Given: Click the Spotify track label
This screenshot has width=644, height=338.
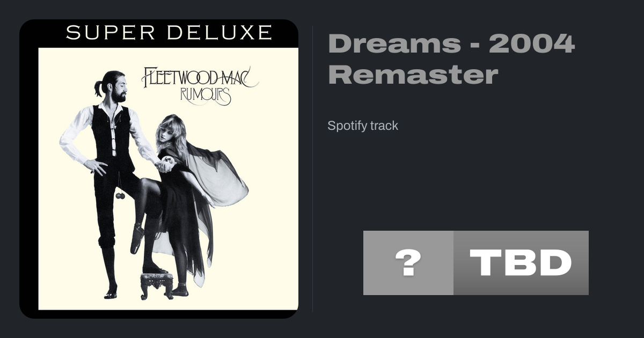Looking at the screenshot, I should pos(363,126).
